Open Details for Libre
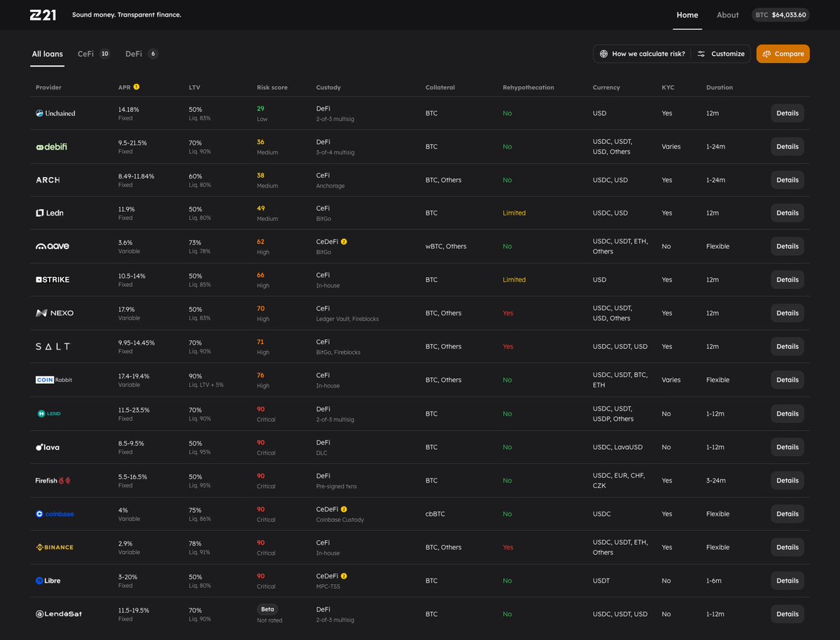Viewport: 840px width, 640px height. [x=787, y=581]
